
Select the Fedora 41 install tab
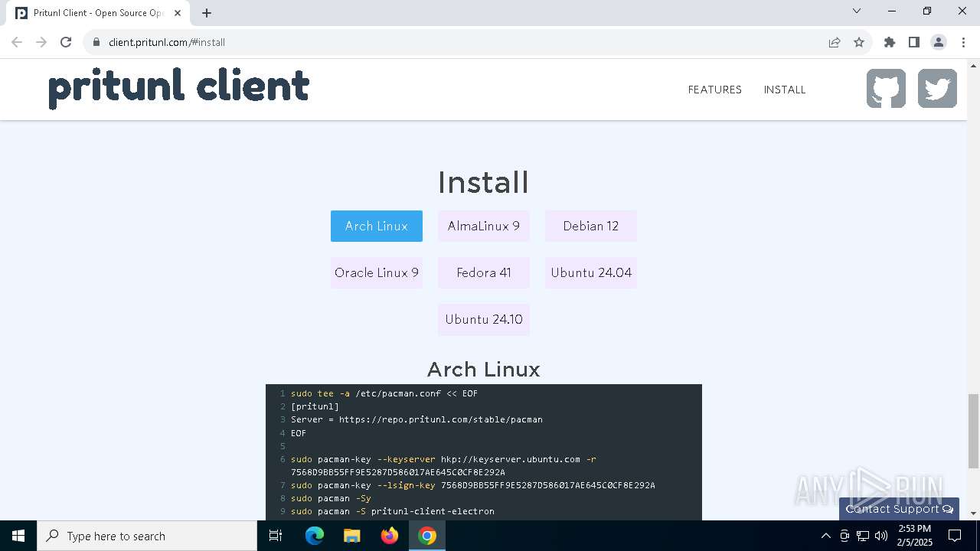(484, 272)
